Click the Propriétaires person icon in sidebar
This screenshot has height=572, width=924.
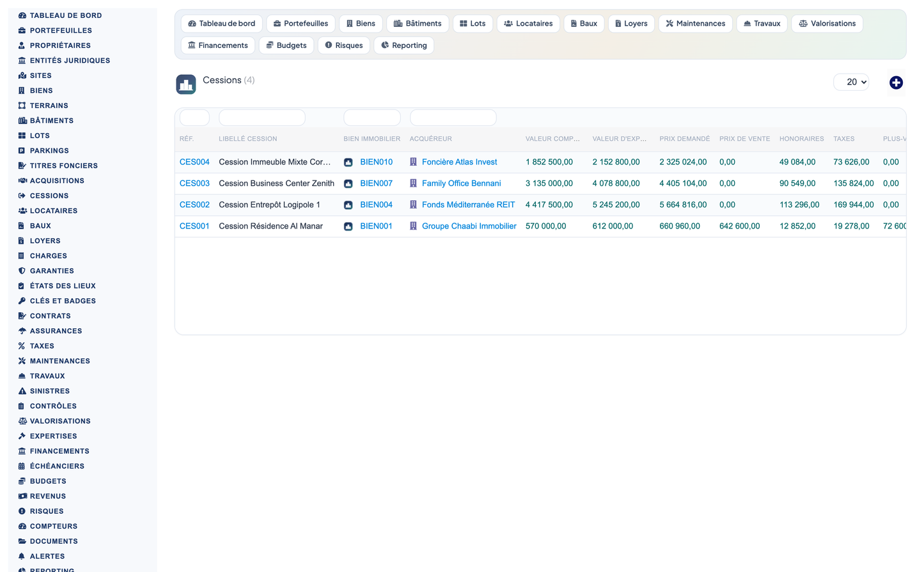[x=22, y=45]
